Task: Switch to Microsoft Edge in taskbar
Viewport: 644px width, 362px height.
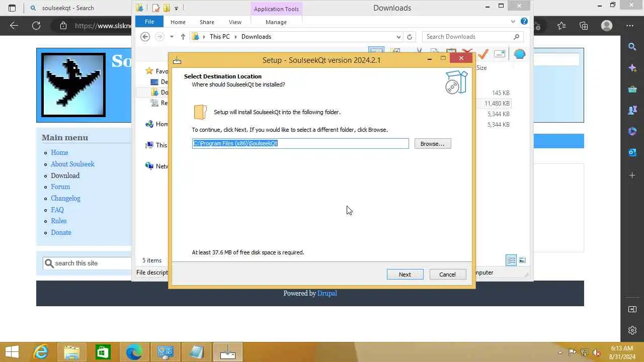Action: (134, 352)
